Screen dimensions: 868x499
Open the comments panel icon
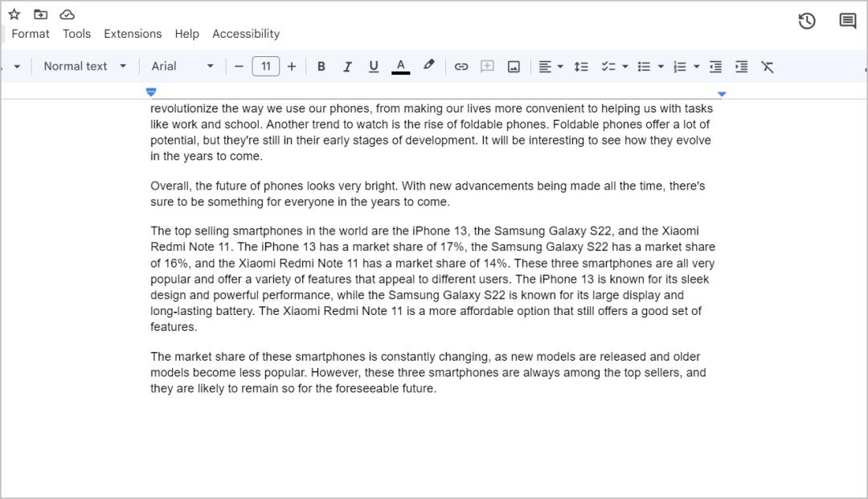click(848, 22)
